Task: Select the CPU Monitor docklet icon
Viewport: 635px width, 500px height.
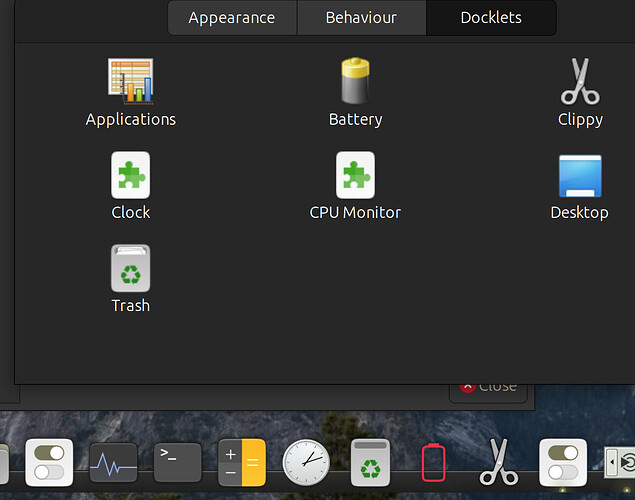Action: pos(355,175)
